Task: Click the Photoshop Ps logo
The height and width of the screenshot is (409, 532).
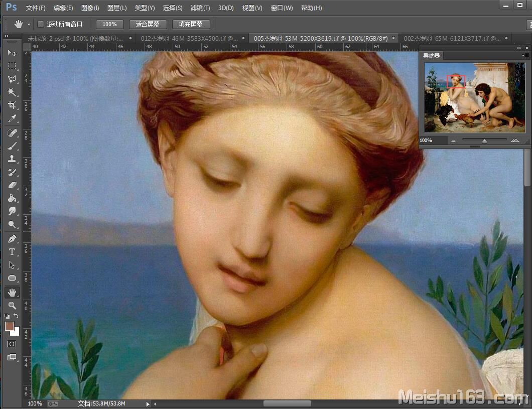Action: [11, 7]
